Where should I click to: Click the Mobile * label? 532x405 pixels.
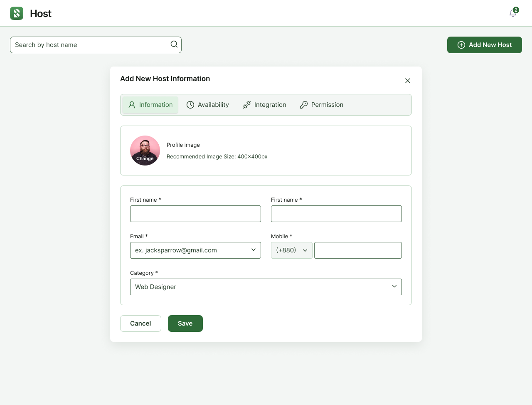(281, 236)
